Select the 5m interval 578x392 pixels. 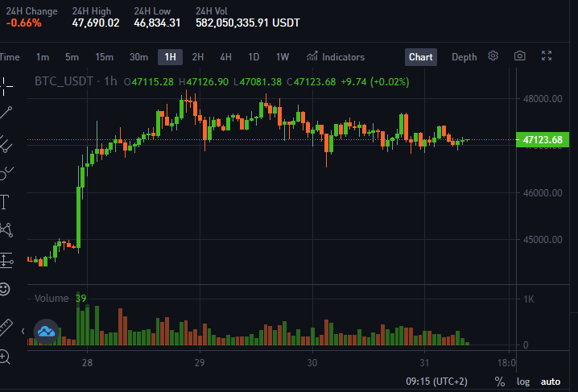click(x=72, y=57)
